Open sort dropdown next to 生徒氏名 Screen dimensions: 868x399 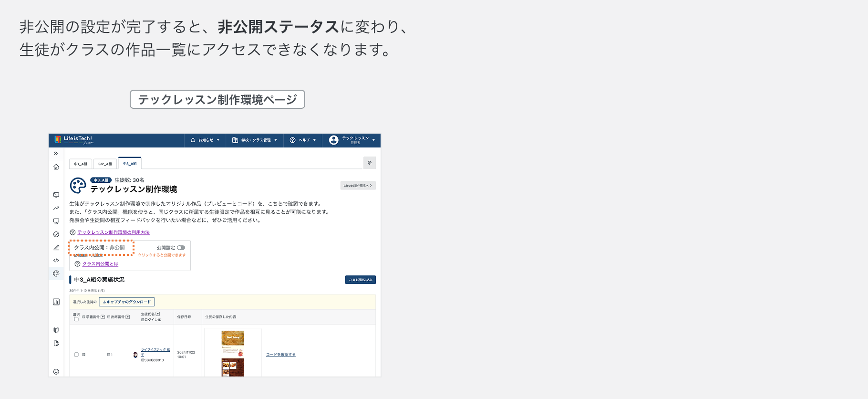[x=158, y=314]
